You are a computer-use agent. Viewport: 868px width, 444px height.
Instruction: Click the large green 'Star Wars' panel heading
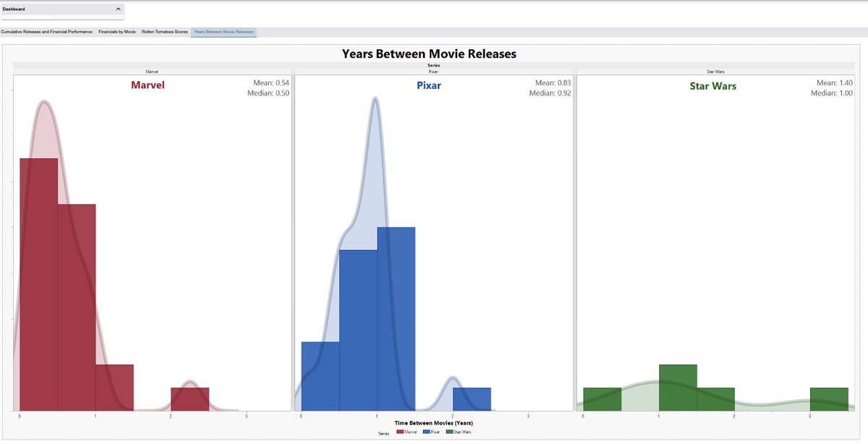pyautogui.click(x=713, y=86)
